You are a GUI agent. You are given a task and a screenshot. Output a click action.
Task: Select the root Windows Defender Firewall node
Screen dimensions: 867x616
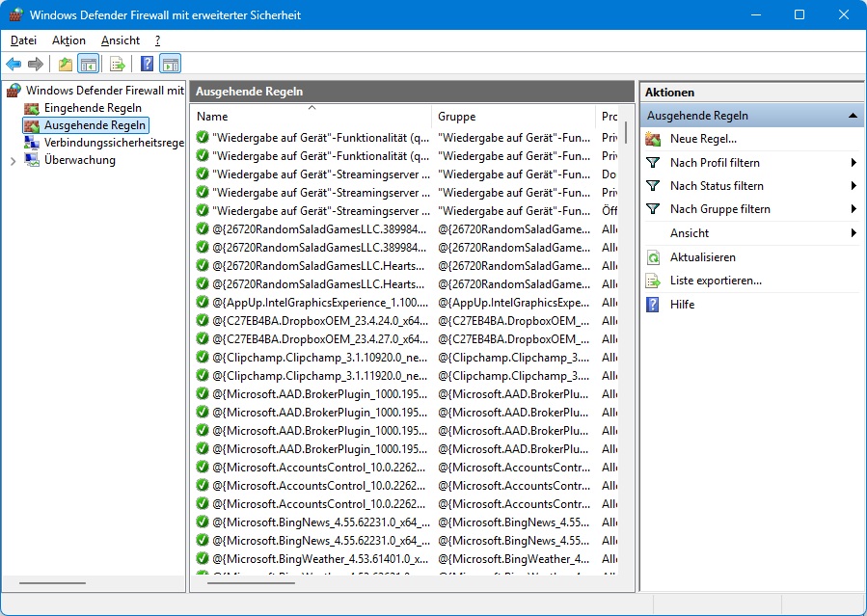104,90
